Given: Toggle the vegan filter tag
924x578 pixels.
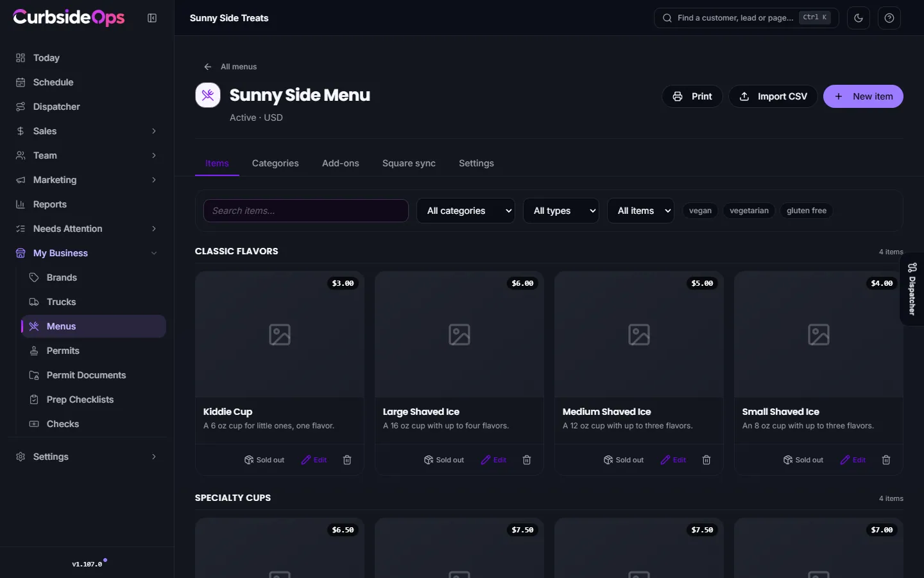Looking at the screenshot, I should (x=700, y=211).
